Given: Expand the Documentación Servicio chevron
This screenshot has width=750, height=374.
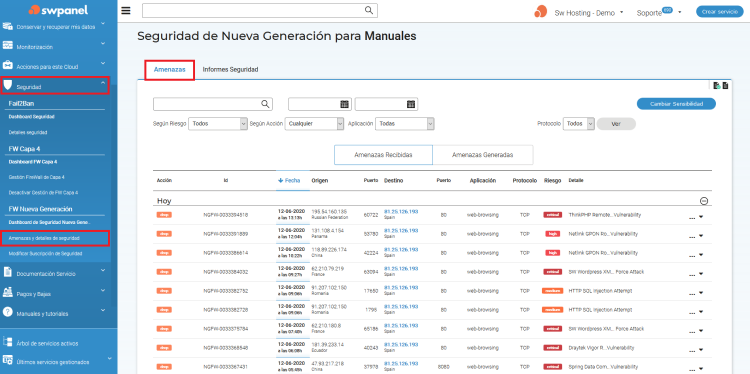Looking at the screenshot, I should click(x=103, y=270).
